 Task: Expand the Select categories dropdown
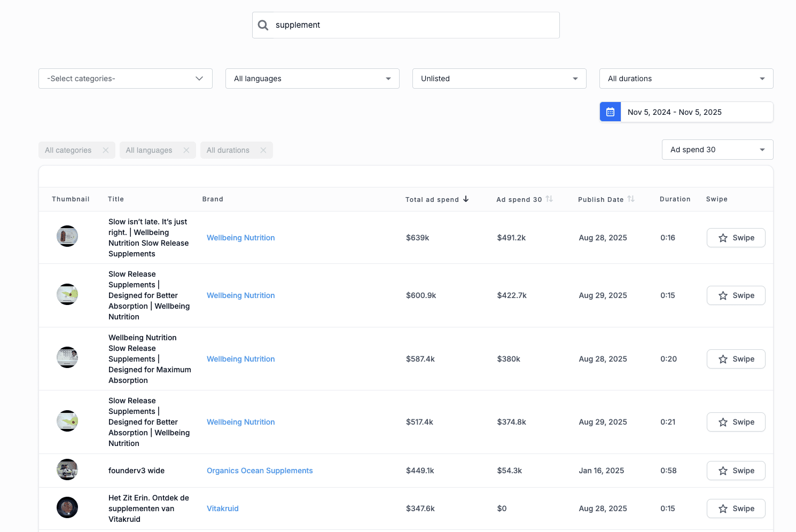point(126,79)
